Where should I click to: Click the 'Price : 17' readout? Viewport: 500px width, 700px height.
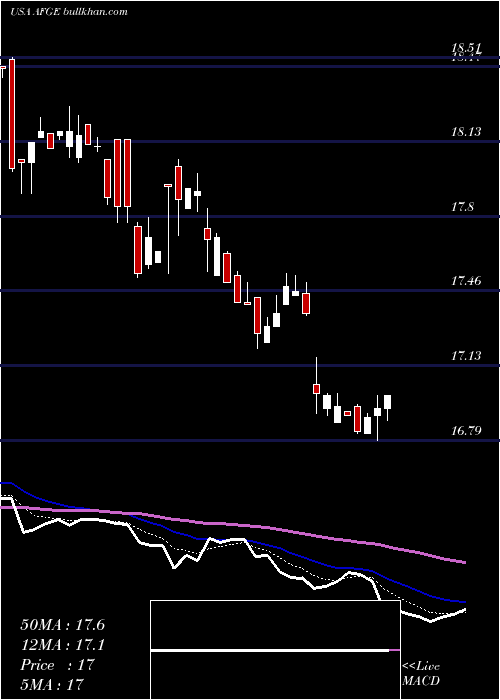click(57, 665)
